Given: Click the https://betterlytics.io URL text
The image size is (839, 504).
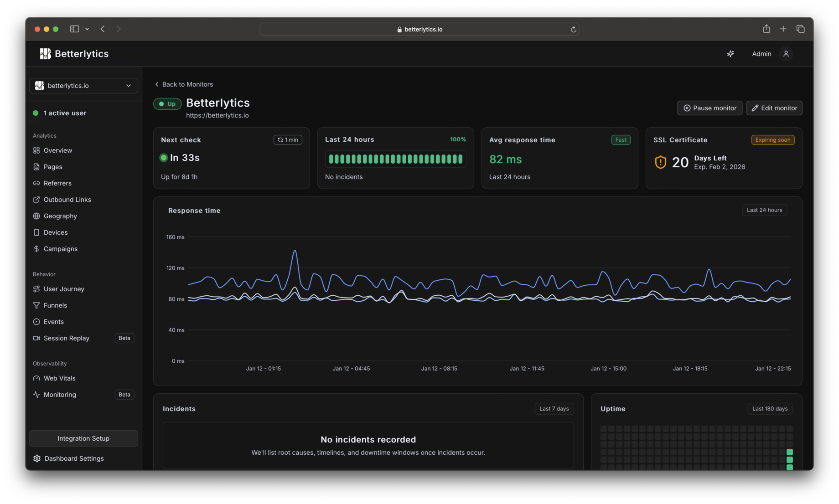Looking at the screenshot, I should point(218,115).
